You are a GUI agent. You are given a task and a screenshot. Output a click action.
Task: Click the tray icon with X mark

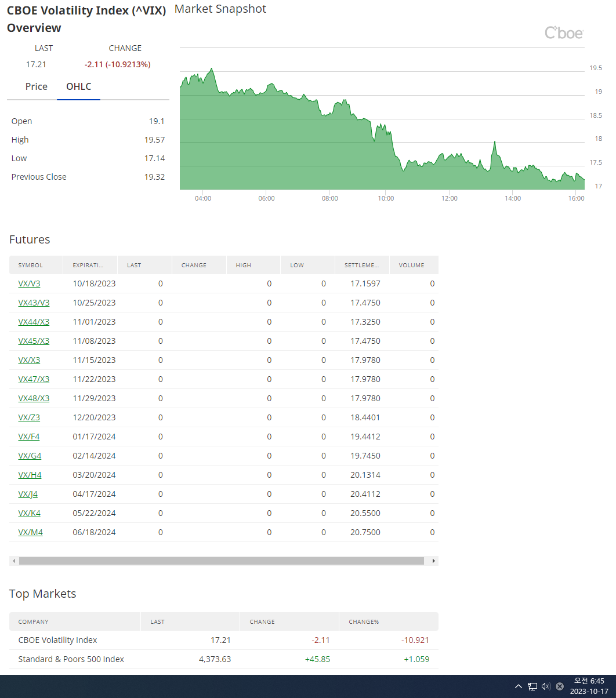[x=560, y=687]
